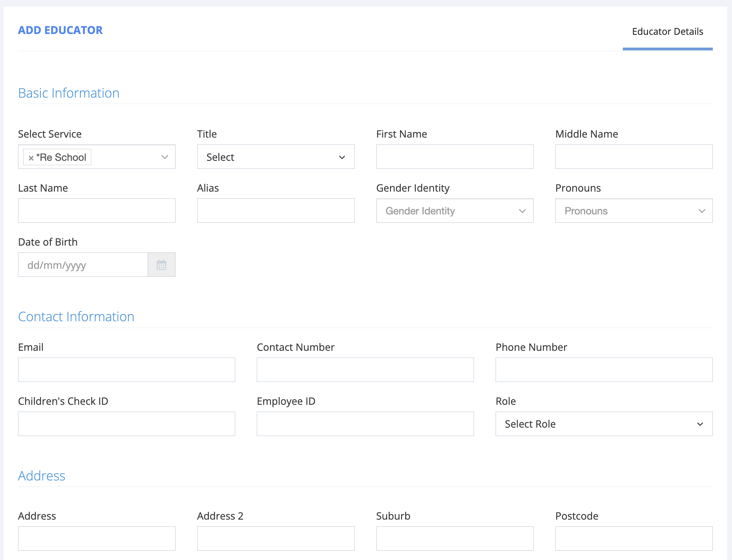Open the Gender Identity dropdown

[x=454, y=211]
